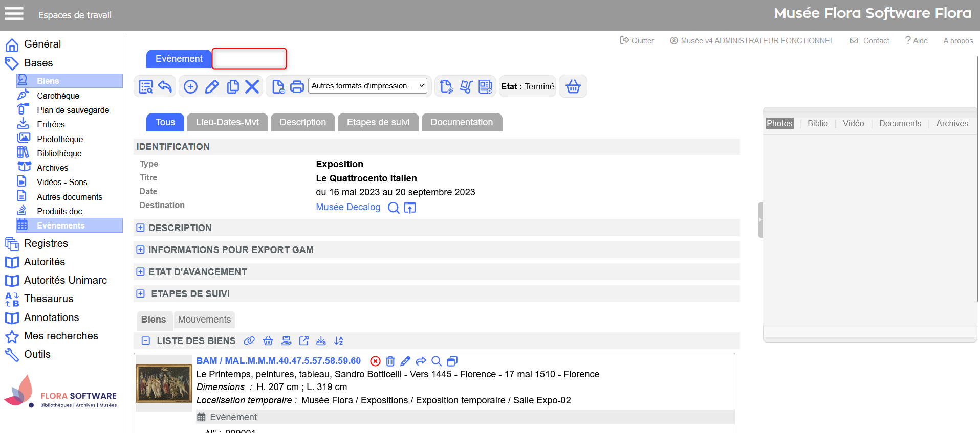Screen dimensions: 980x433
Task: Click the printer icon in the toolbar
Action: point(297,86)
